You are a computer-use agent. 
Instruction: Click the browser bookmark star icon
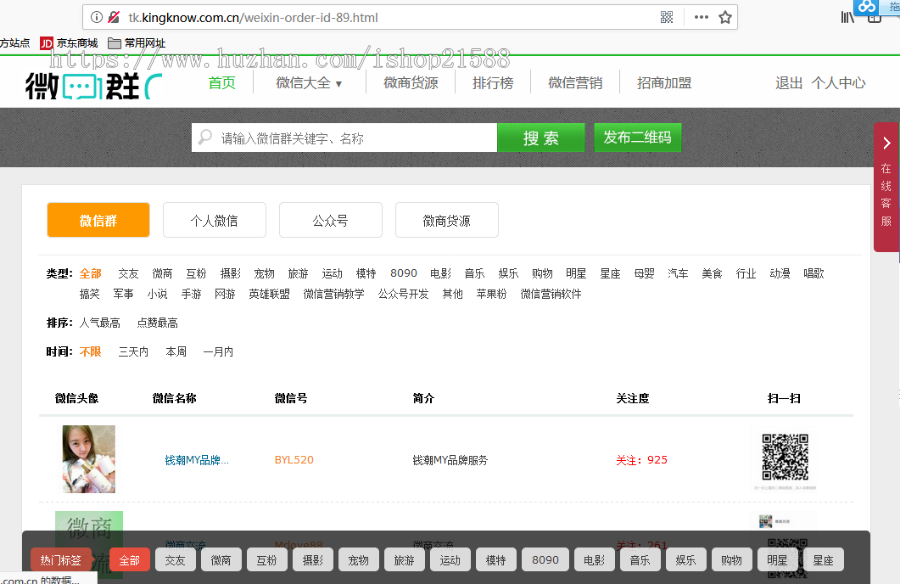pos(723,17)
